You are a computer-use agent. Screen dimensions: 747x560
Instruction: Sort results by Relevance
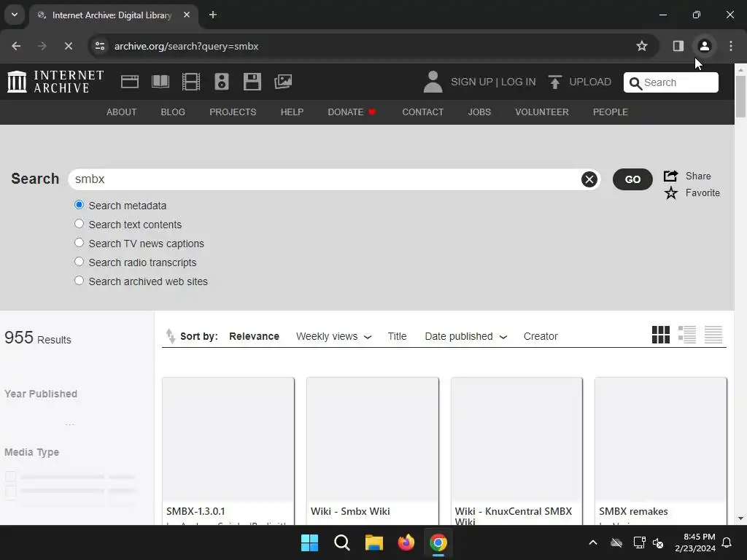tap(254, 336)
